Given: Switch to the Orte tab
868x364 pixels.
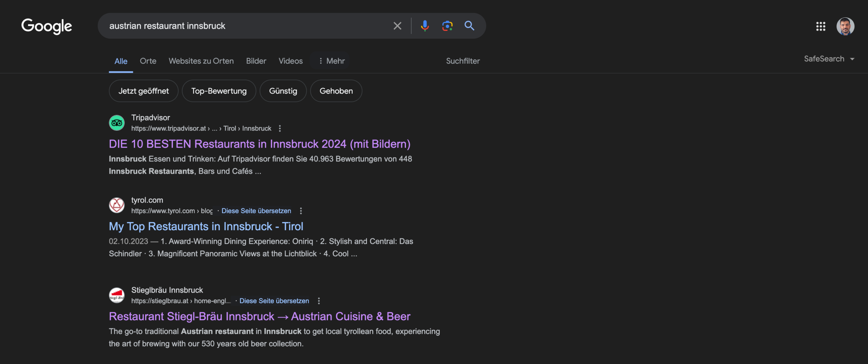Looking at the screenshot, I should [x=148, y=61].
